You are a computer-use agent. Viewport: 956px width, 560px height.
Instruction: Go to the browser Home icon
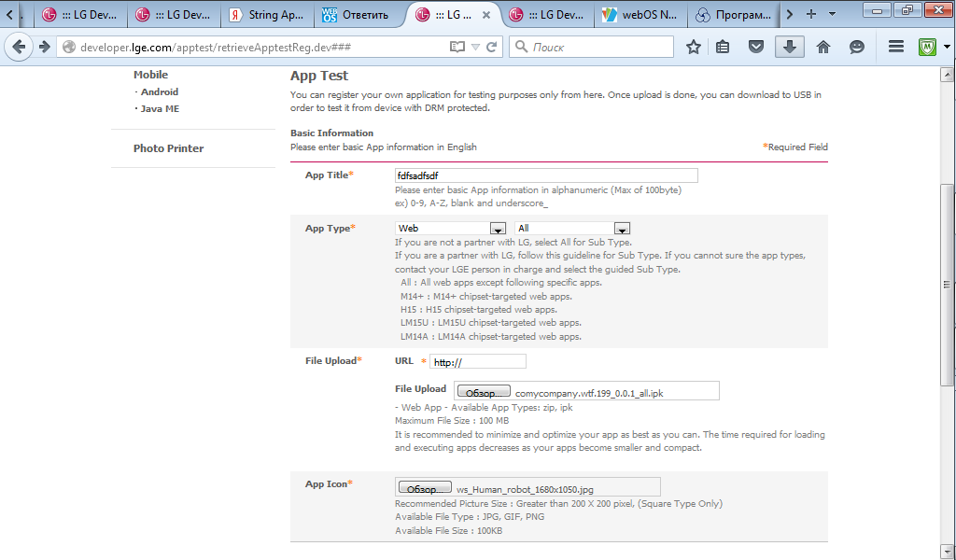pos(822,47)
